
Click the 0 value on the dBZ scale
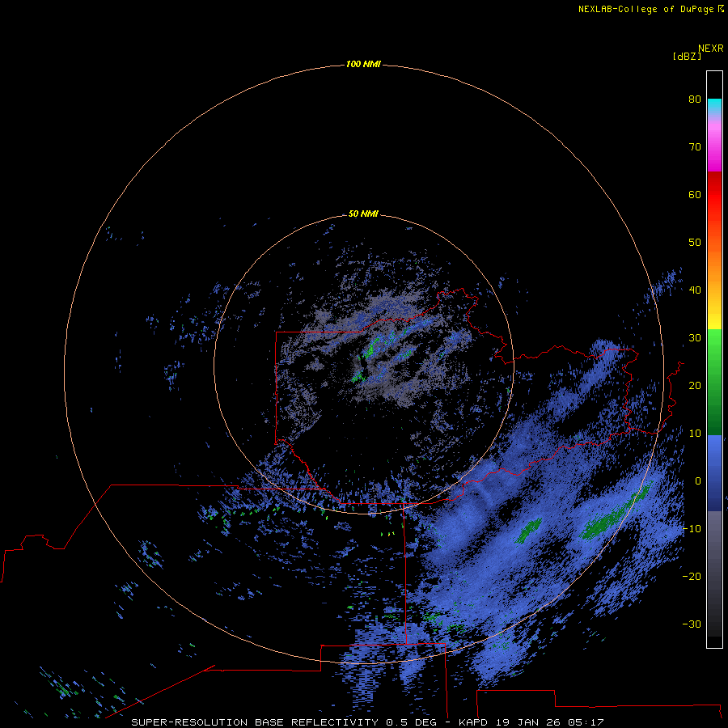698,481
